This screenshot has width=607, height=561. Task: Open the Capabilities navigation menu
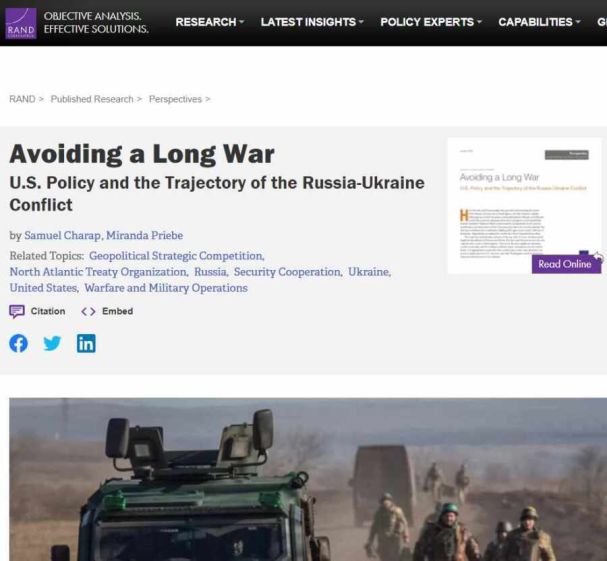(x=539, y=22)
